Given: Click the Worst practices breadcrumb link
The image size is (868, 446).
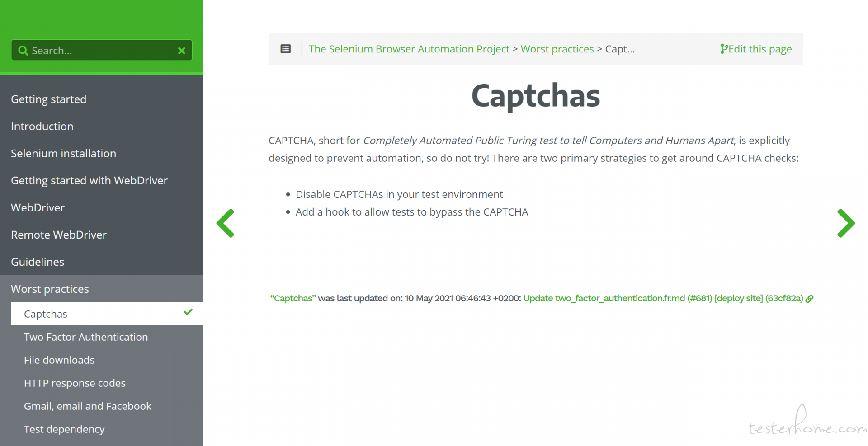Looking at the screenshot, I should (x=557, y=49).
